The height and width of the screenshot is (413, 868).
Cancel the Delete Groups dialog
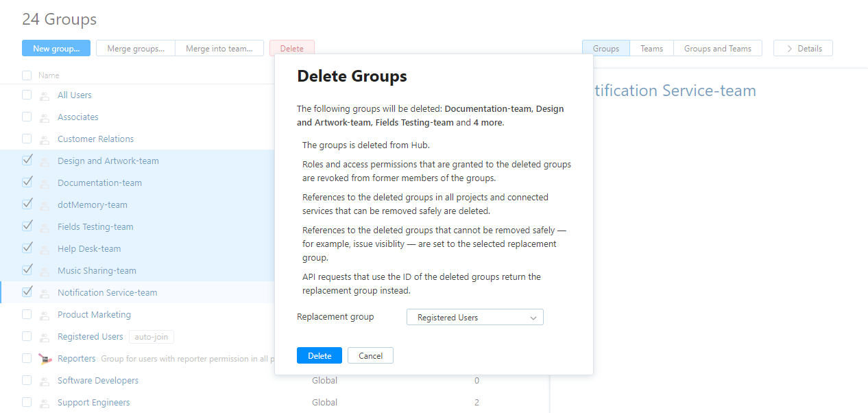[370, 355]
